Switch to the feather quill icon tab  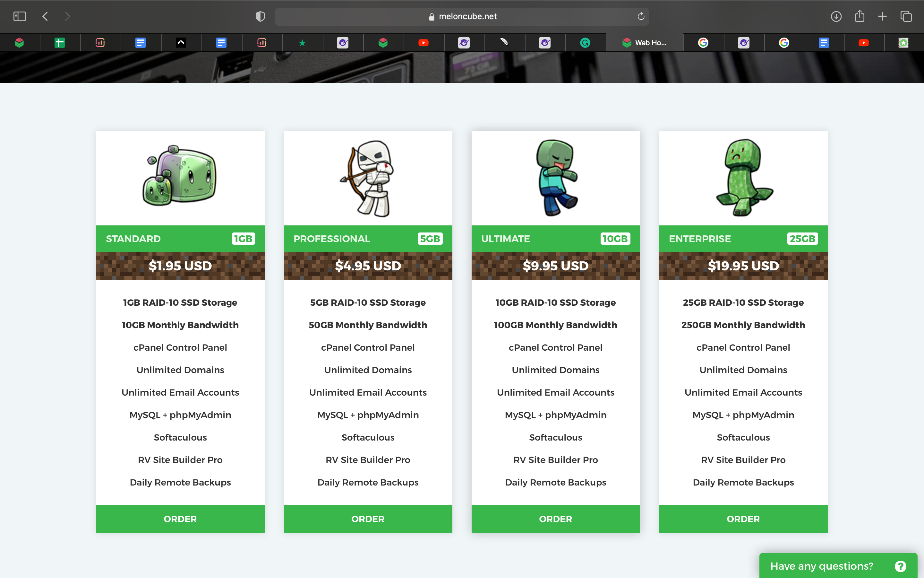(504, 42)
